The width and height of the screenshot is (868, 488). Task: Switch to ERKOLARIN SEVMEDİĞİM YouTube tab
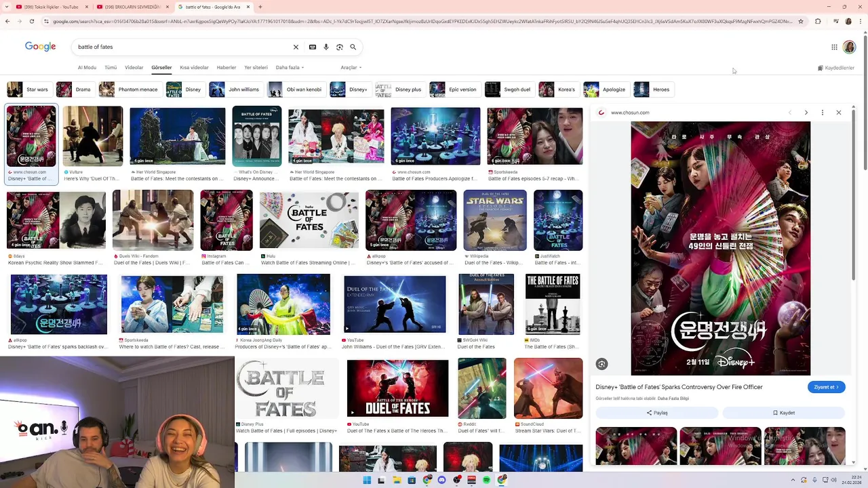point(132,7)
